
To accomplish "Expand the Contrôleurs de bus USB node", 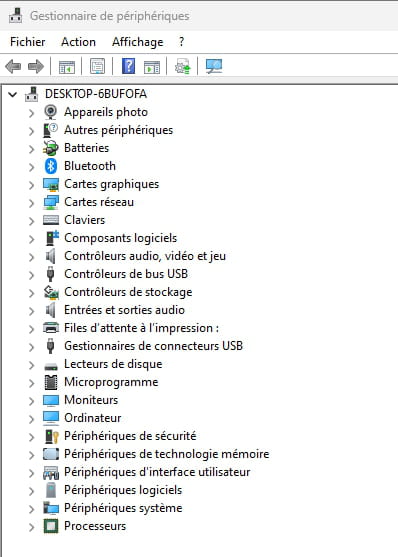I will pyautogui.click(x=31, y=275).
